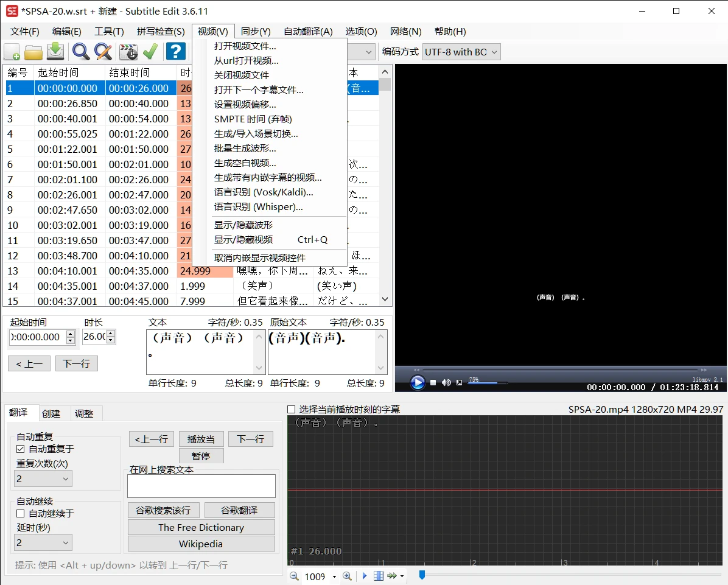This screenshot has width=728, height=585.
Task: Click the New subtitle file toolbar icon
Action: pos(12,52)
